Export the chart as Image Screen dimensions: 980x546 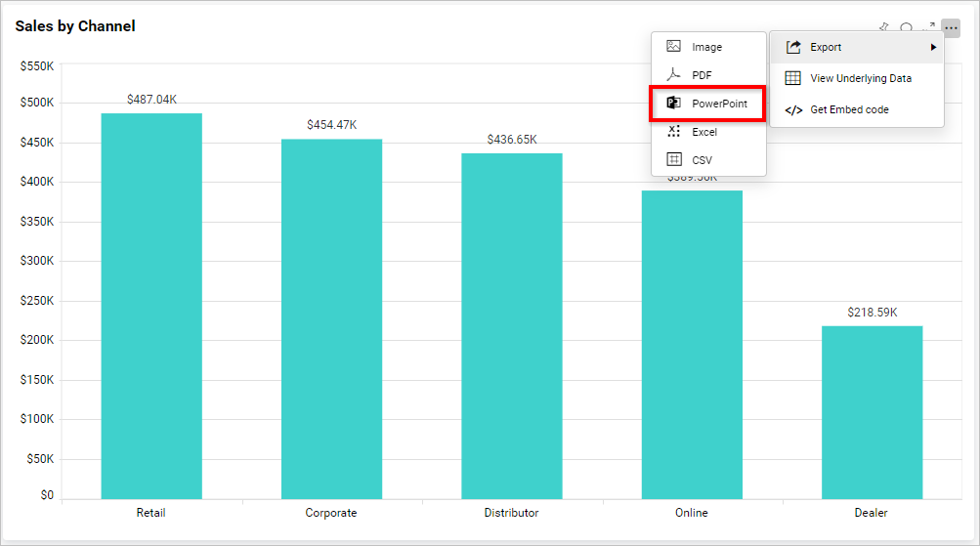707,47
